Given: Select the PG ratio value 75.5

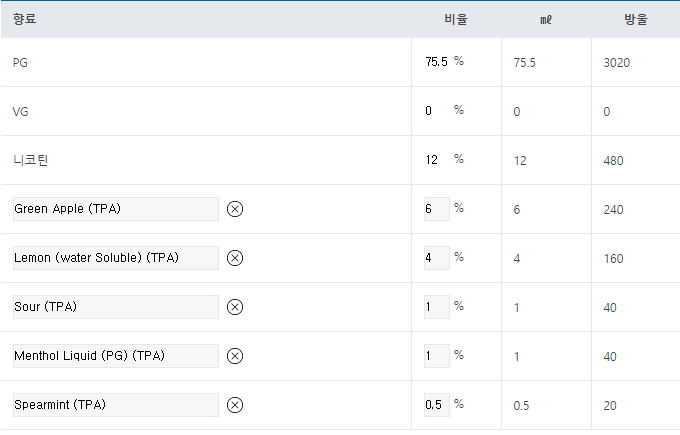Looking at the screenshot, I should 436,62.
